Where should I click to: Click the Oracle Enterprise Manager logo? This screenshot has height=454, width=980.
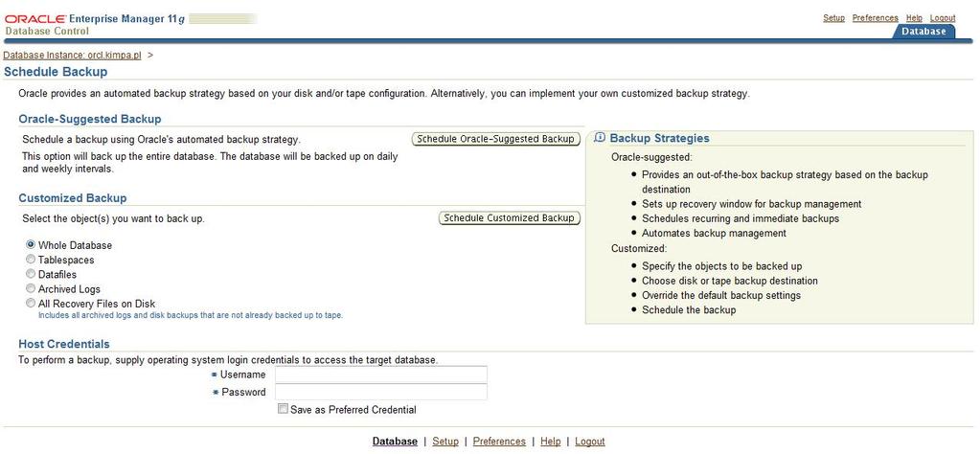click(95, 19)
